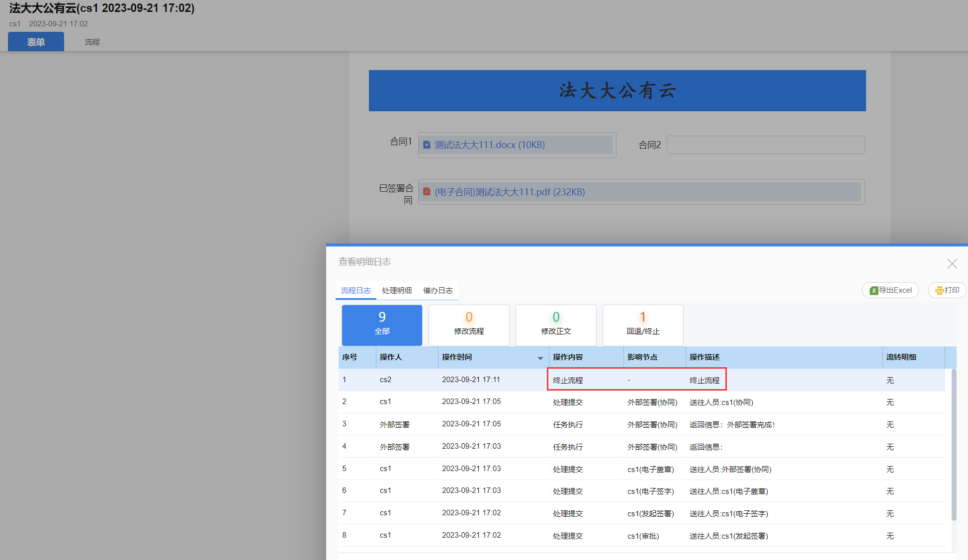Filter logs by 修改流程 card
The image size is (968, 560).
(468, 325)
